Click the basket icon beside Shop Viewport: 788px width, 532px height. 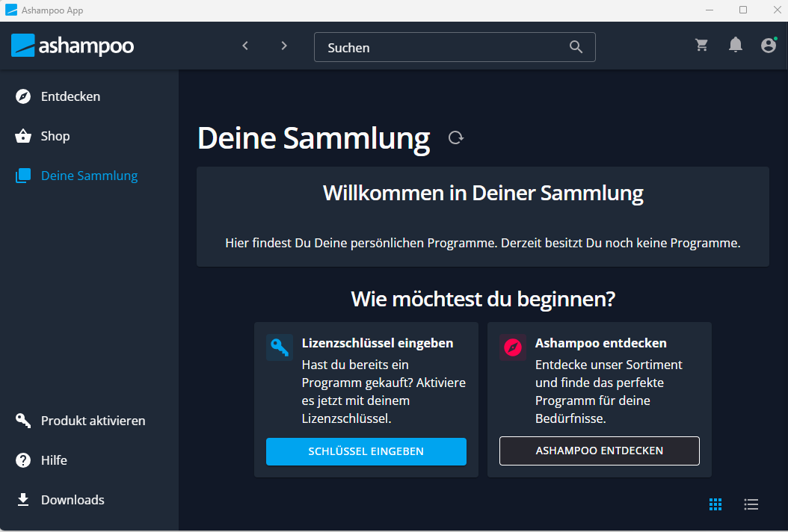pos(23,136)
